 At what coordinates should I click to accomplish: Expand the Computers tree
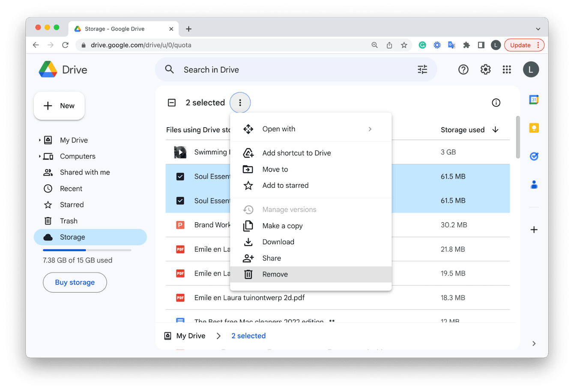click(x=40, y=156)
